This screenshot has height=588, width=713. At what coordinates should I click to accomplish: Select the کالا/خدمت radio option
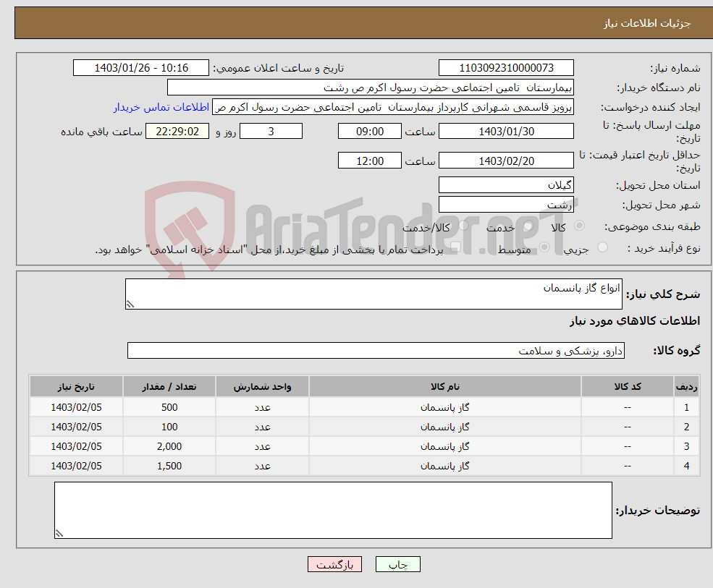pyautogui.click(x=463, y=226)
